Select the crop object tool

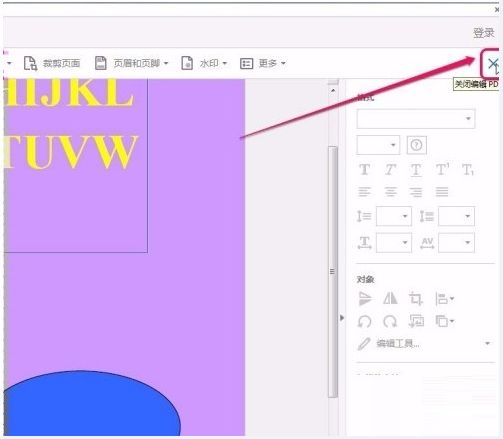coord(416,299)
